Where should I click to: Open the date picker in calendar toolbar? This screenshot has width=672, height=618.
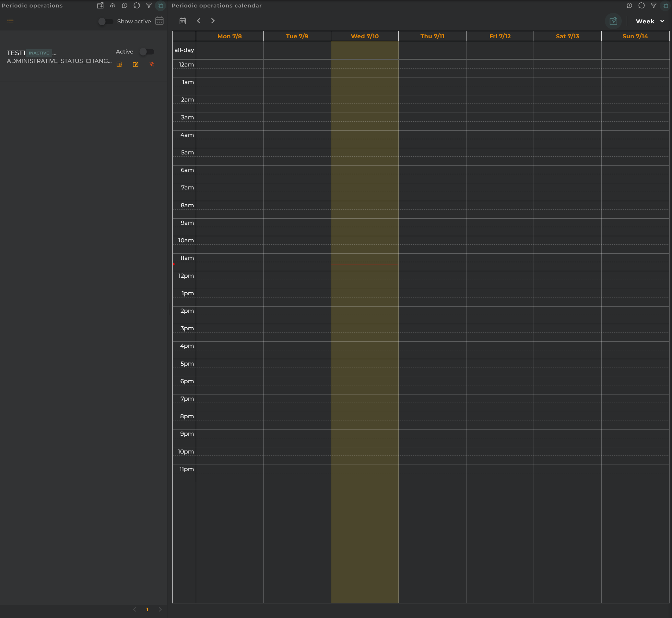pyautogui.click(x=183, y=21)
